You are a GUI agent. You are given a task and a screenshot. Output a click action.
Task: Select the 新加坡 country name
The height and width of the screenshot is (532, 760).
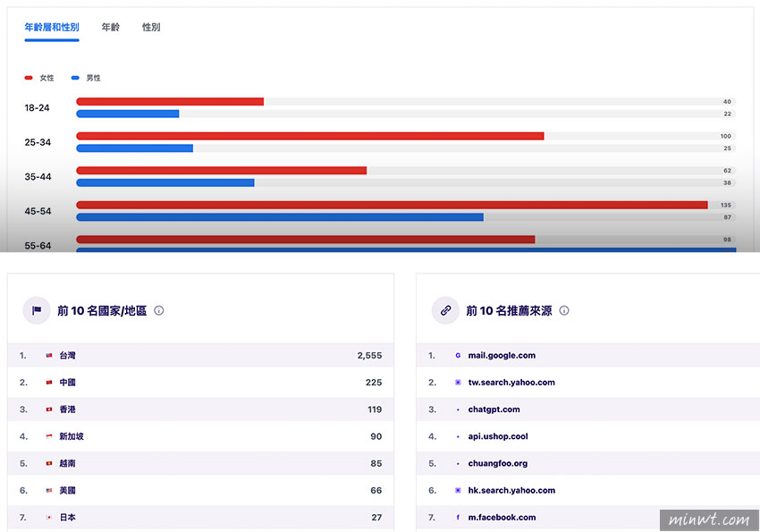tap(72, 436)
